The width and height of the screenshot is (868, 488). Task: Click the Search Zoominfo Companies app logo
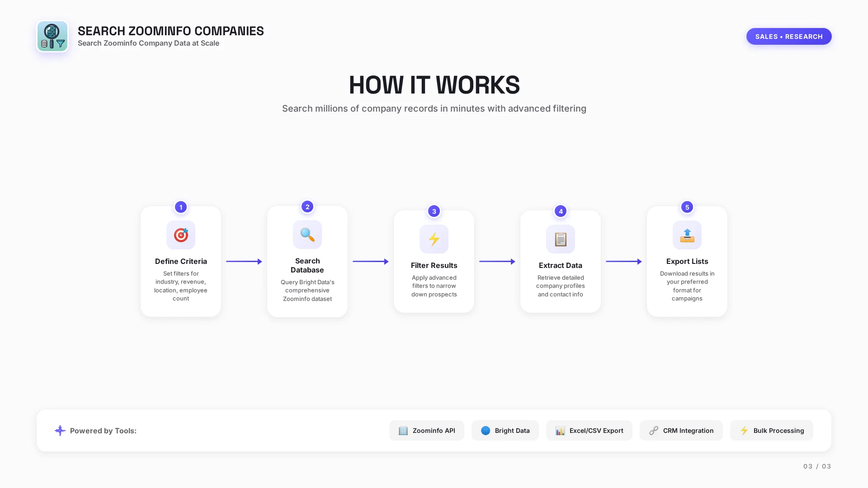(52, 37)
